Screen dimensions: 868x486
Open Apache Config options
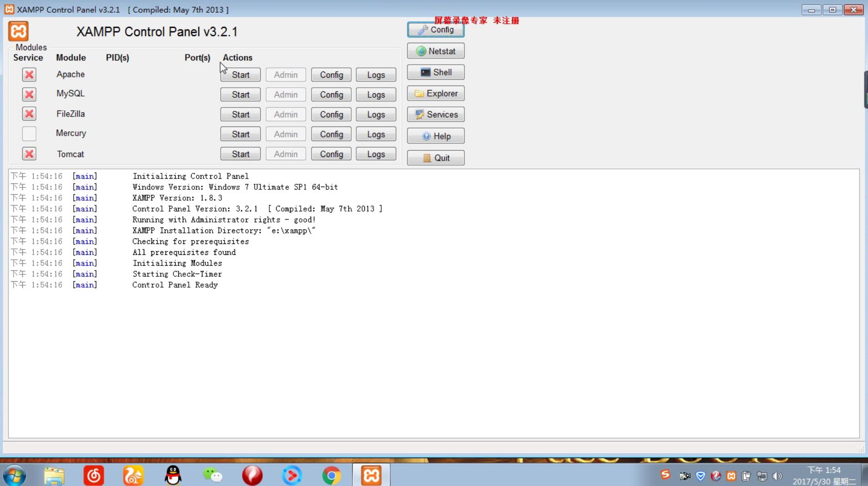(331, 75)
